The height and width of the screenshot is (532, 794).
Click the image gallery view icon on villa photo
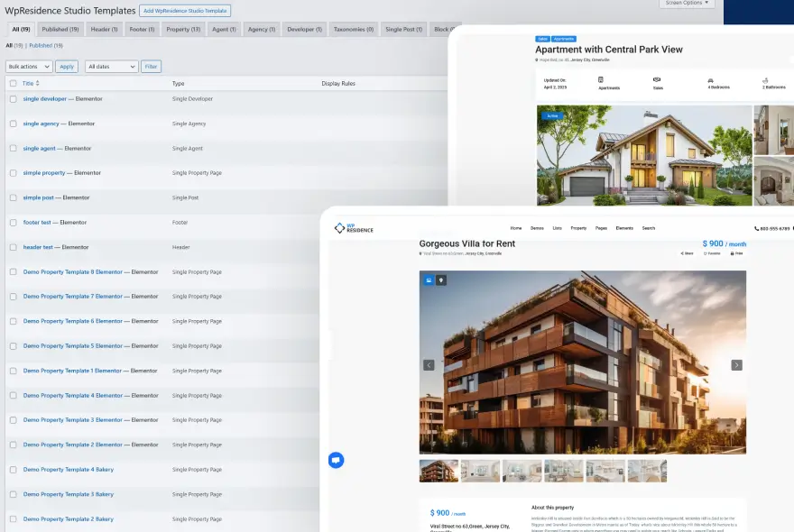click(429, 280)
